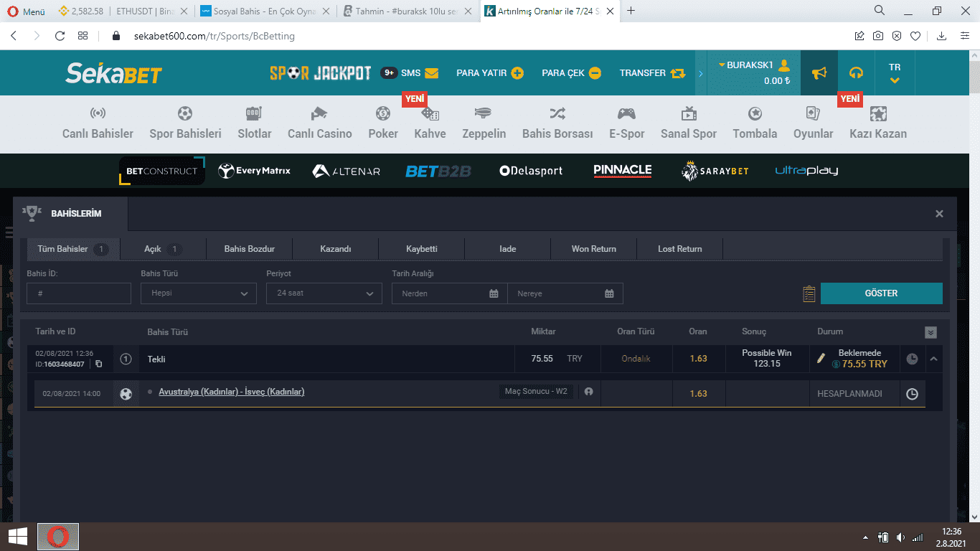This screenshot has height=551, width=980.
Task: Take a browser snapshot camera icon
Action: pyautogui.click(x=878, y=36)
